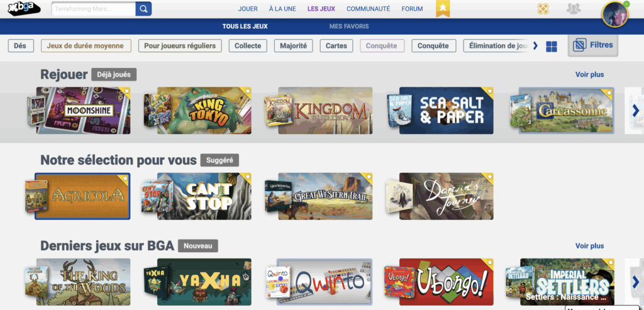
Task: Expand more filter tags with chevron
Action: coord(535,45)
